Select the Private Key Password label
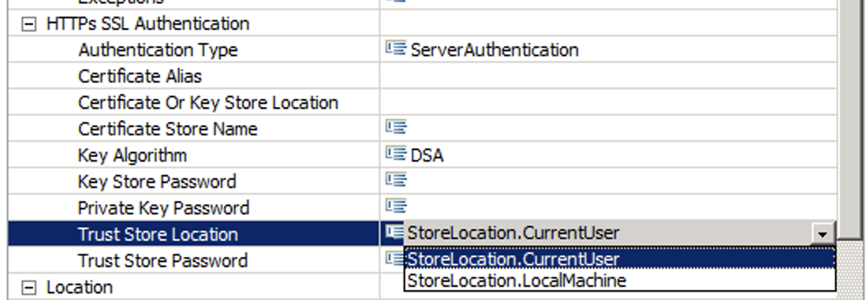Viewport: 868px width, 300px height. (x=164, y=209)
